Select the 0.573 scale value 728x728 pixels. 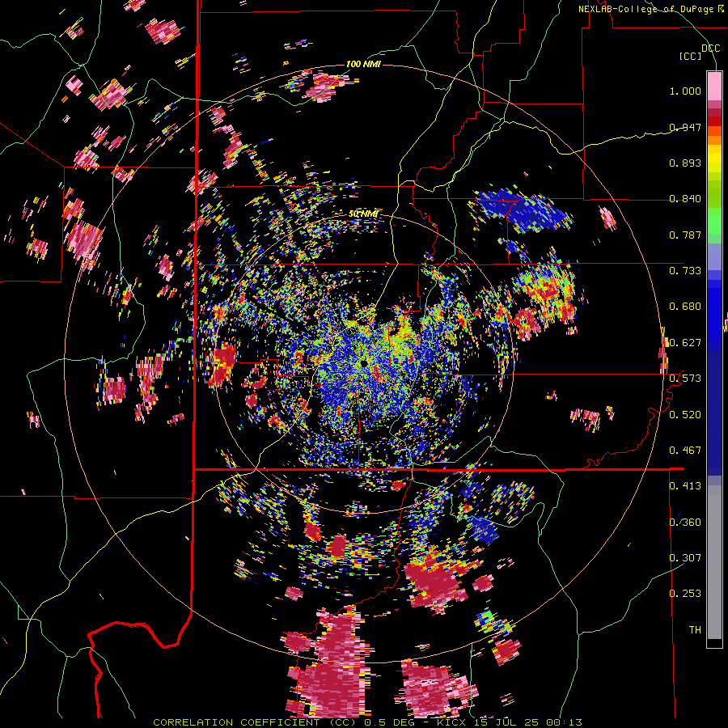click(685, 379)
